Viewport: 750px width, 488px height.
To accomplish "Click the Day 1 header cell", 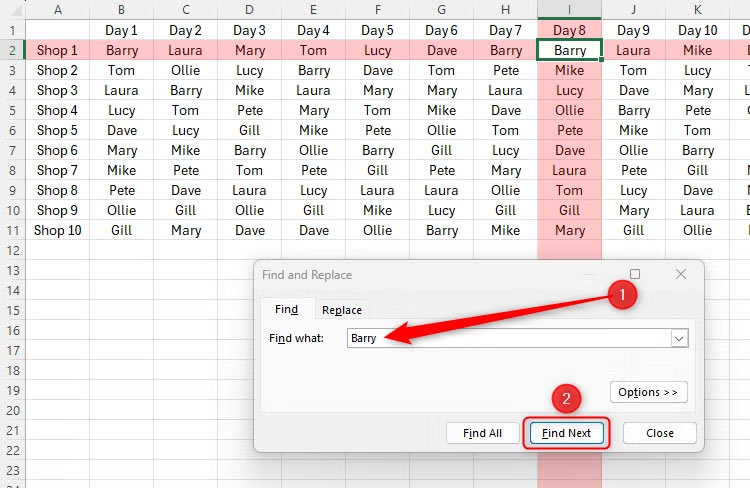I will click(121, 30).
